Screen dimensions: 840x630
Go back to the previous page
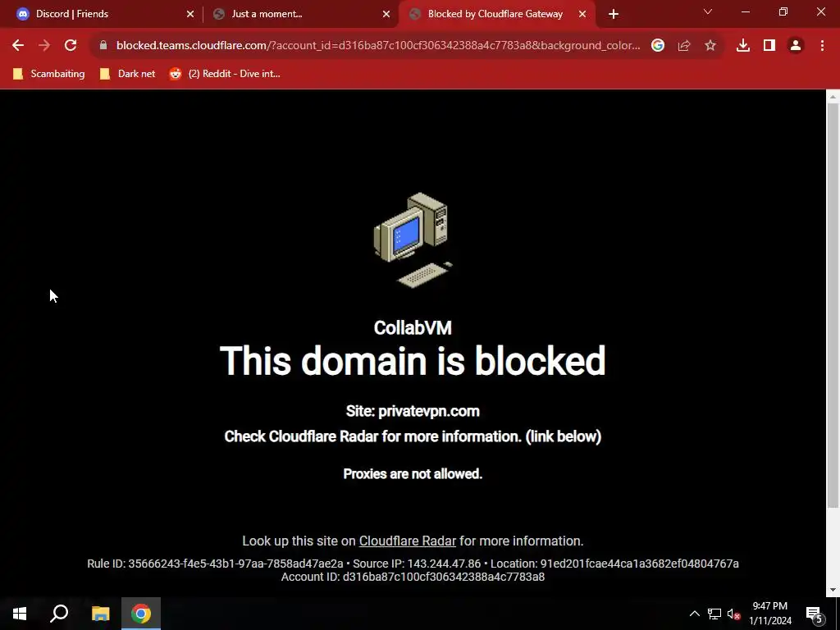(x=18, y=46)
